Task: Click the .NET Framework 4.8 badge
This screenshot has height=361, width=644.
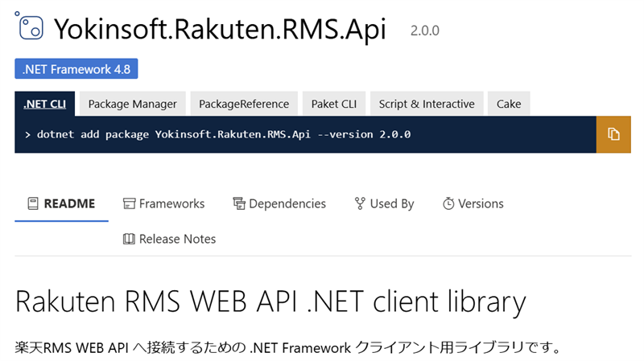Action: pyautogui.click(x=76, y=69)
